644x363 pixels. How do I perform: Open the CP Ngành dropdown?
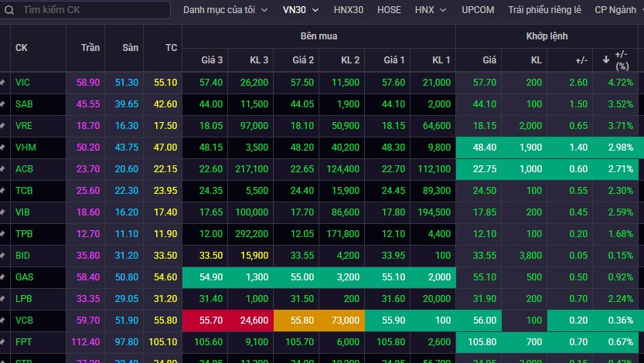(617, 11)
